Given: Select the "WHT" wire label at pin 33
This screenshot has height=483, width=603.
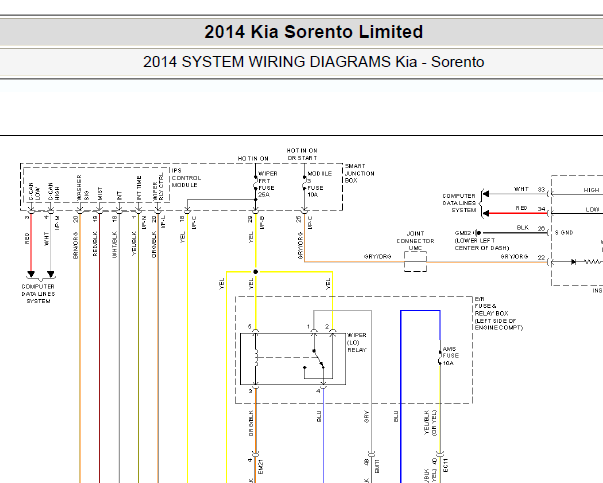Looking at the screenshot, I should 521,189.
